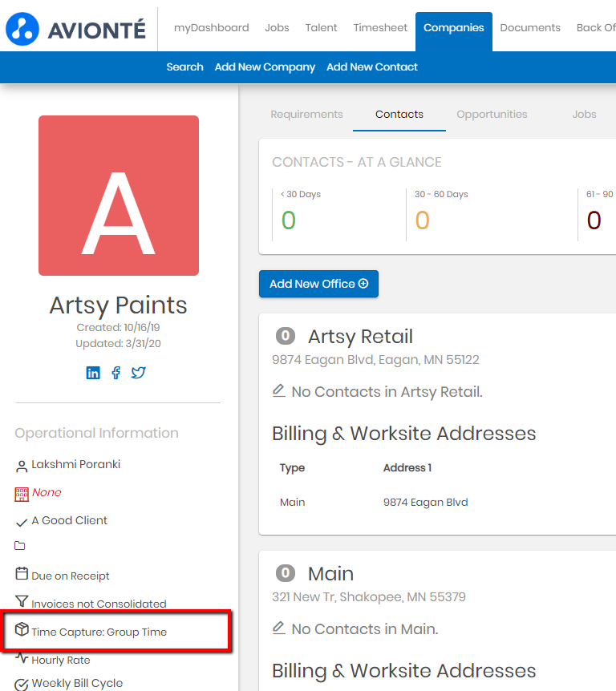Click the Add New Contact link

click(371, 67)
